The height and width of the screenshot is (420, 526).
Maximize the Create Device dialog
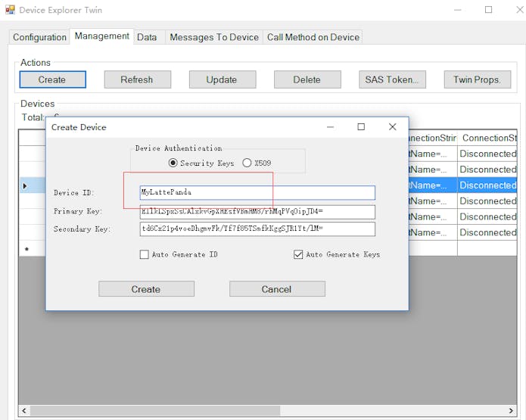361,127
